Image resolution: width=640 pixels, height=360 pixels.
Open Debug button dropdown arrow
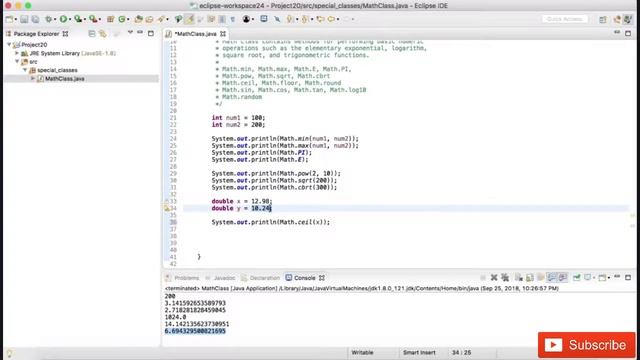tap(55, 19)
